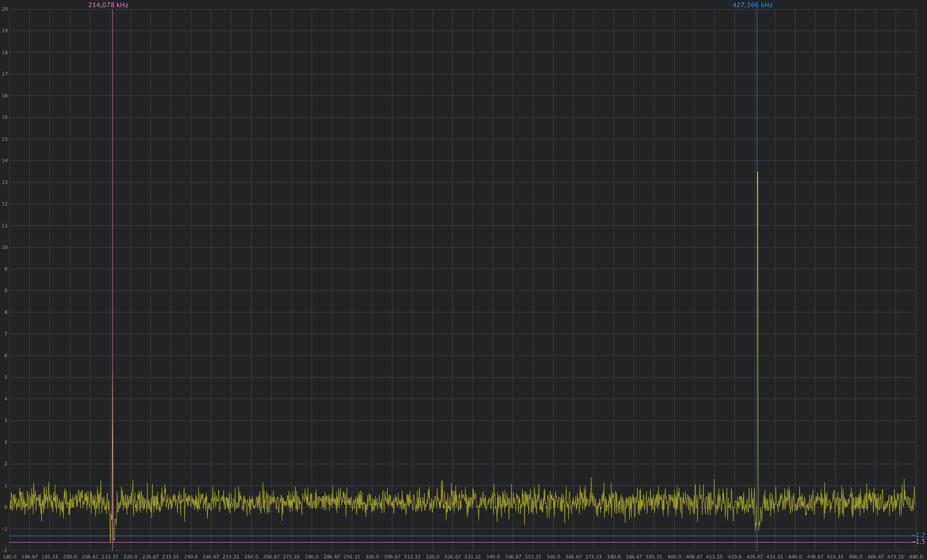The height and width of the screenshot is (560, 927).
Task: Click the 13 amplitude axis label
Action: (5, 182)
